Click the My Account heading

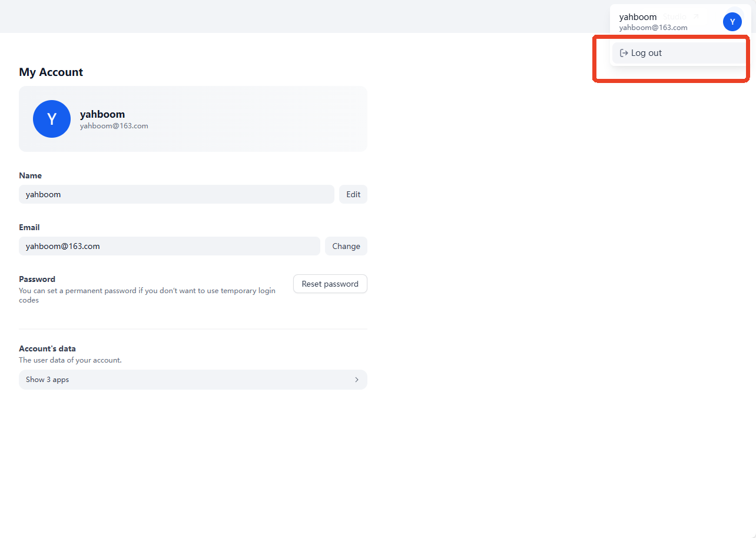pos(51,72)
